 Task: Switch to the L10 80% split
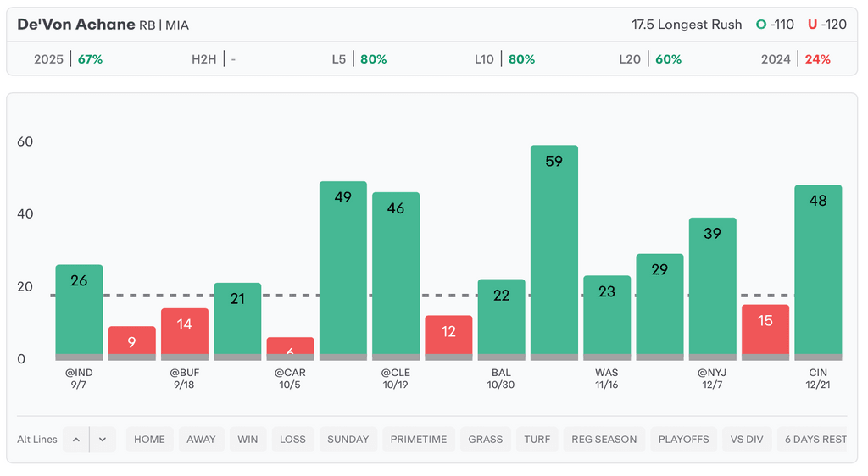click(x=507, y=59)
